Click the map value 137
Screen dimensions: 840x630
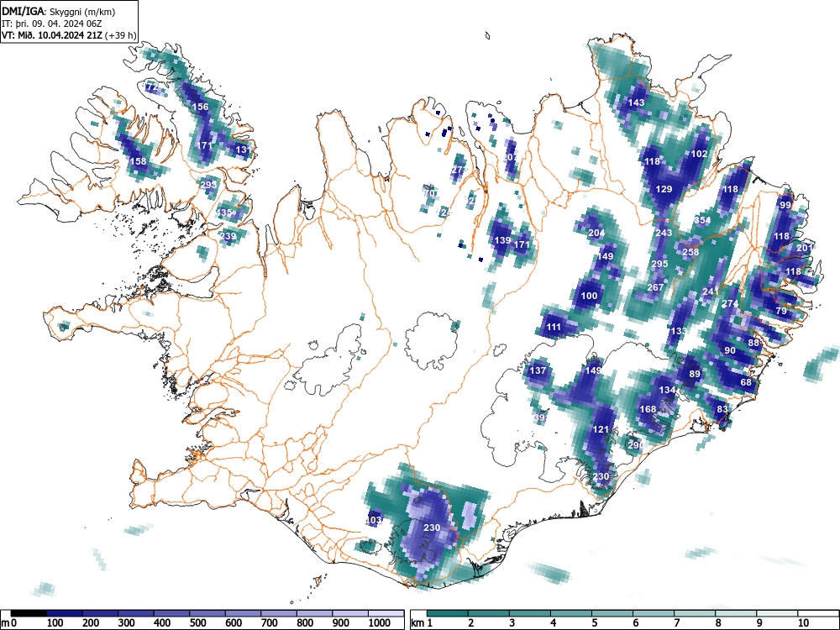click(x=538, y=370)
